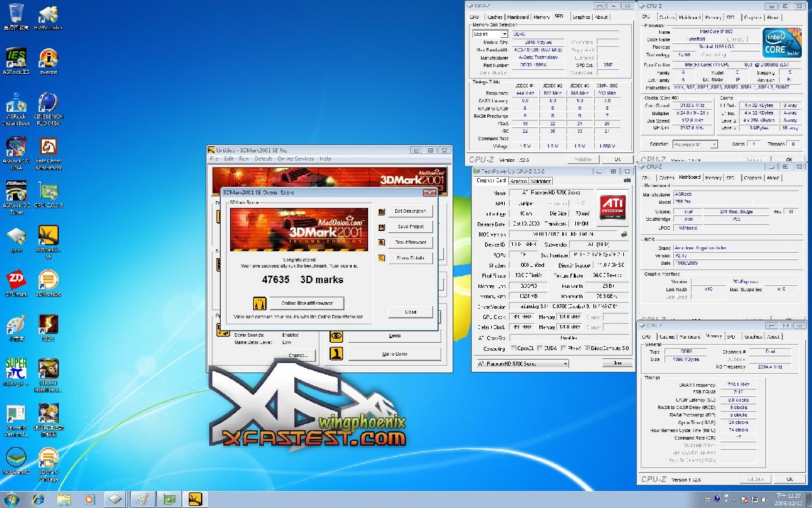Viewport: 812px width, 508px height.
Task: Expand the Processor #1 selection dropdown
Action: click(694, 144)
